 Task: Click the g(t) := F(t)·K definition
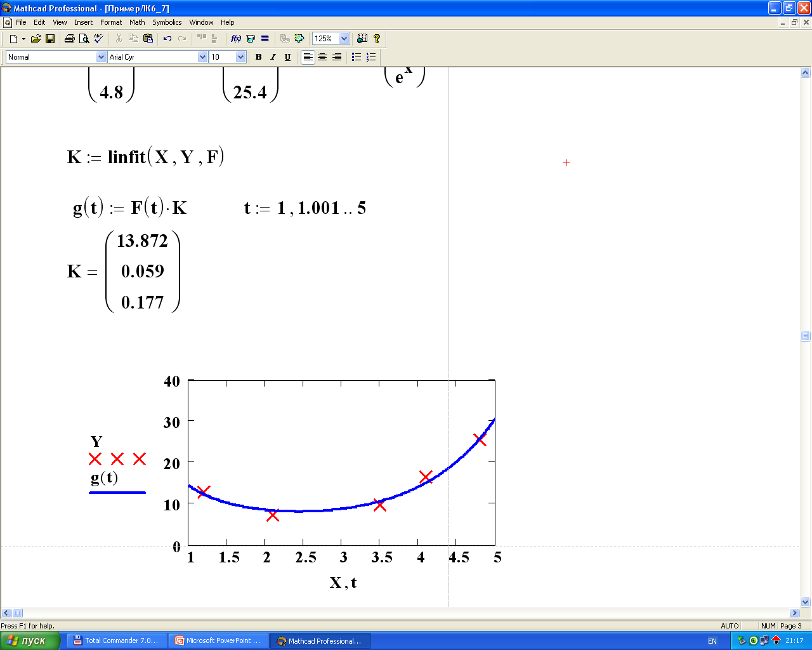pos(130,208)
